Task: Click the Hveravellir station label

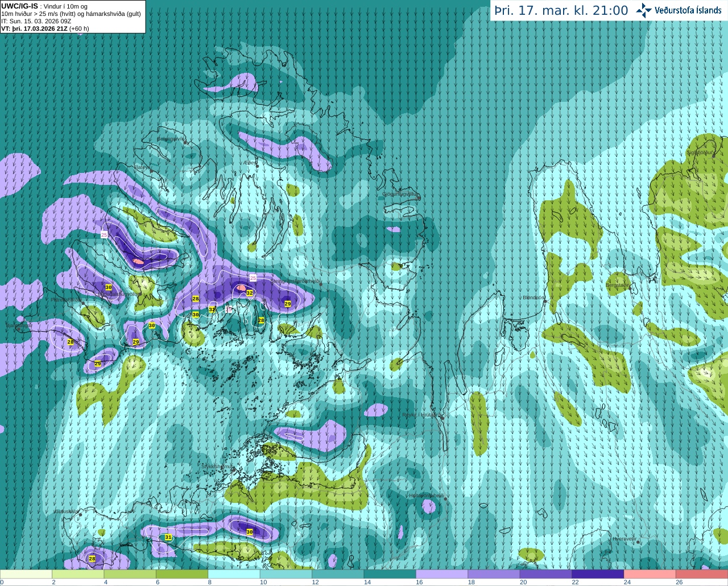Action: tap(624, 539)
